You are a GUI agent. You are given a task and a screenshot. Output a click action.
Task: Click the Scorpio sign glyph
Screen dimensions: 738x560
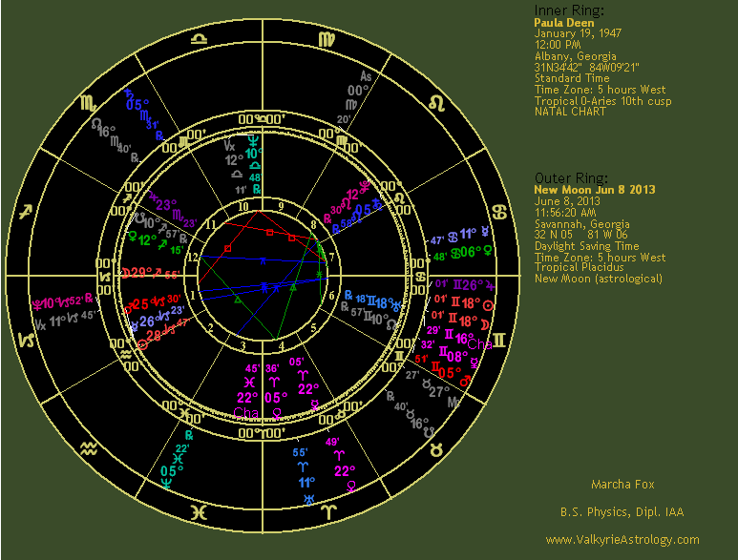pos(87,101)
